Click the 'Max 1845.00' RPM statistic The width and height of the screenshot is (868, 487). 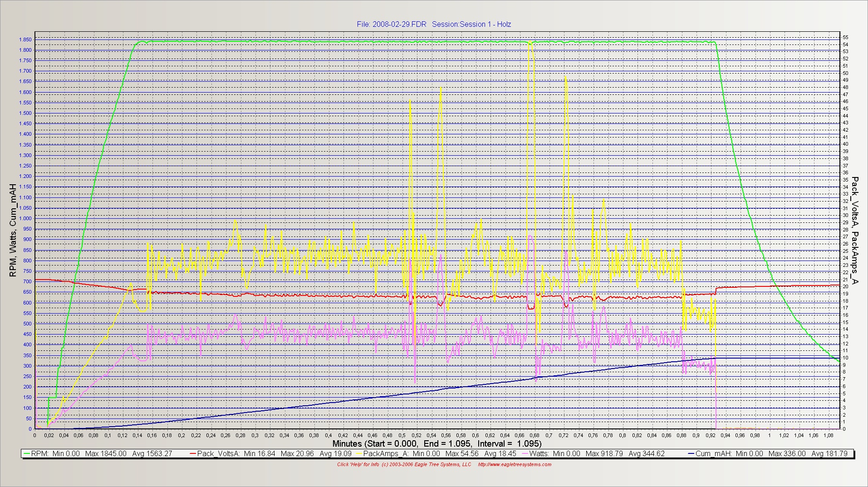106,453
